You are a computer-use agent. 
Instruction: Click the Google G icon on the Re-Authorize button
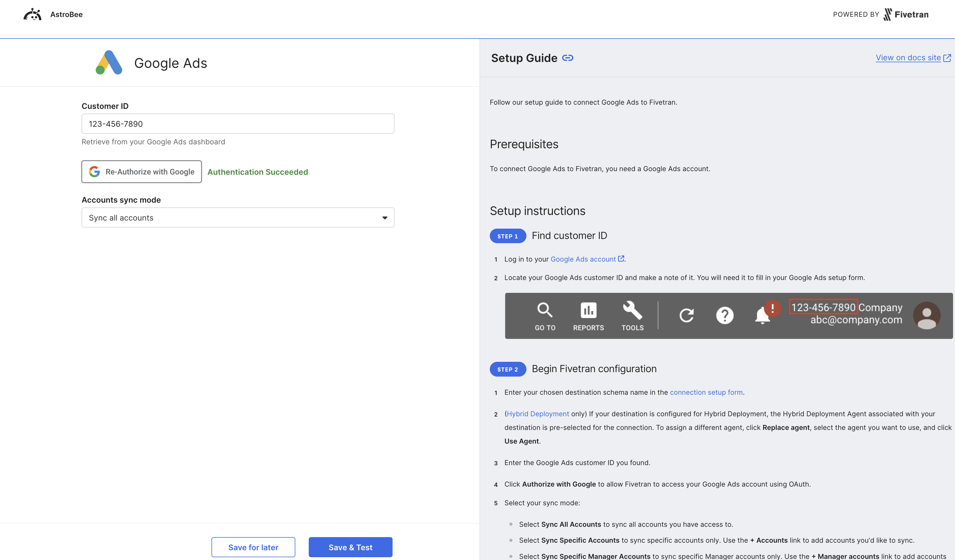(94, 171)
